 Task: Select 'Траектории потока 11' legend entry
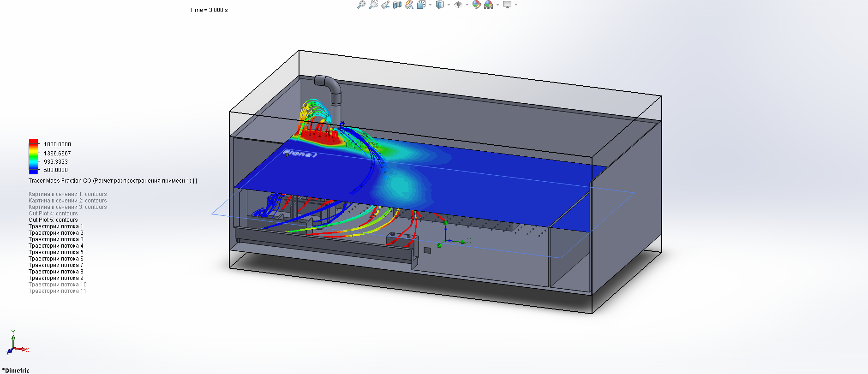(57, 291)
